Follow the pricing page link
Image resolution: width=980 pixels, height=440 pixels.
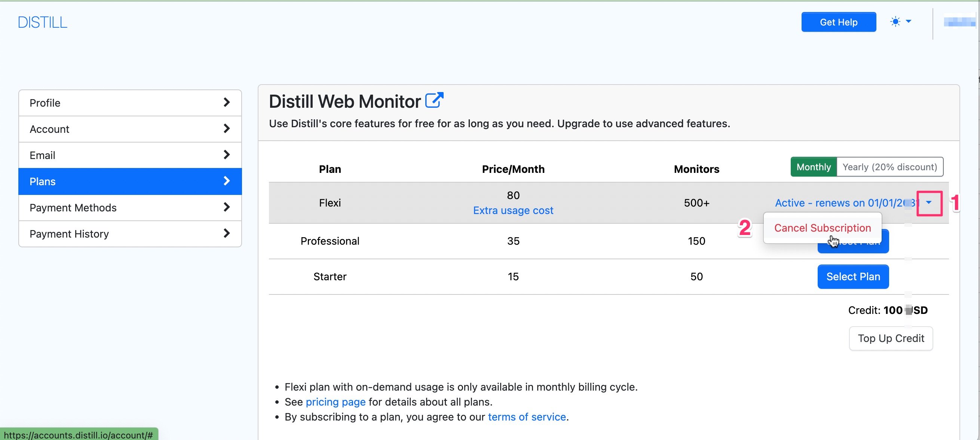click(335, 402)
